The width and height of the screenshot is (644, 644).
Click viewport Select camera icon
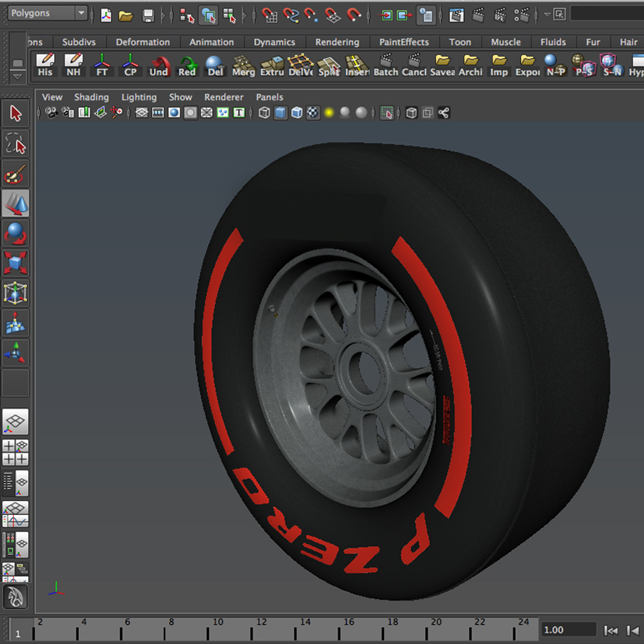(52, 113)
